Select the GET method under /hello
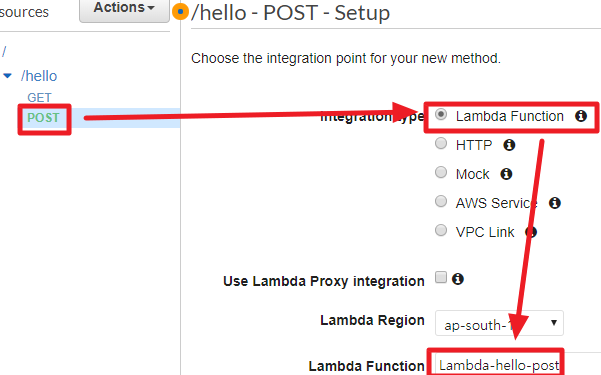This screenshot has width=601, height=375. click(39, 97)
